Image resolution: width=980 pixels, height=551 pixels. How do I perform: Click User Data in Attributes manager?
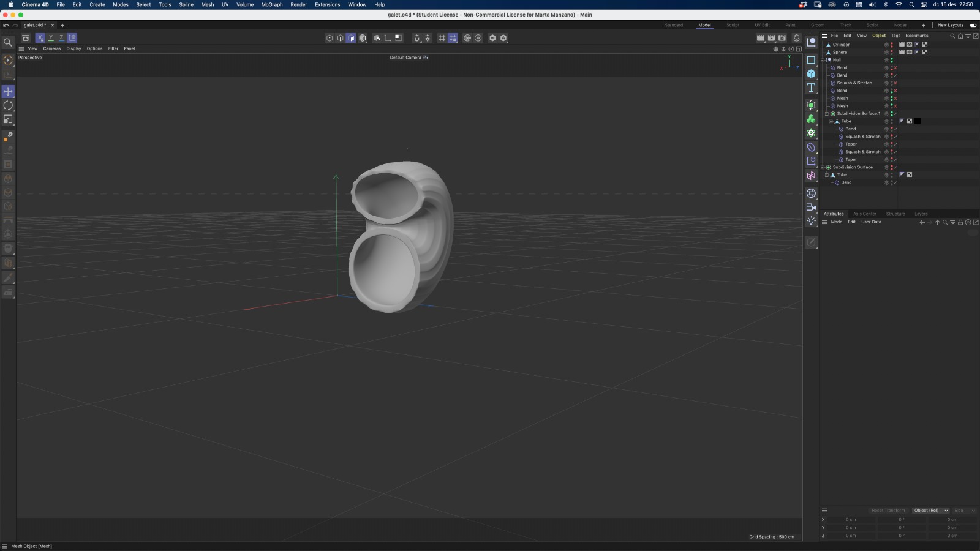pyautogui.click(x=871, y=222)
